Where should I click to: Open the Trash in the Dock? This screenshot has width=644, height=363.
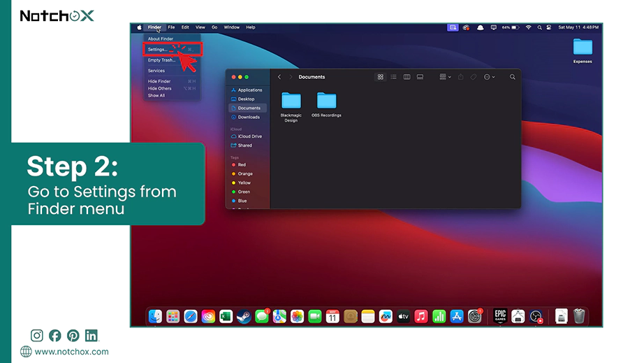coord(579,316)
